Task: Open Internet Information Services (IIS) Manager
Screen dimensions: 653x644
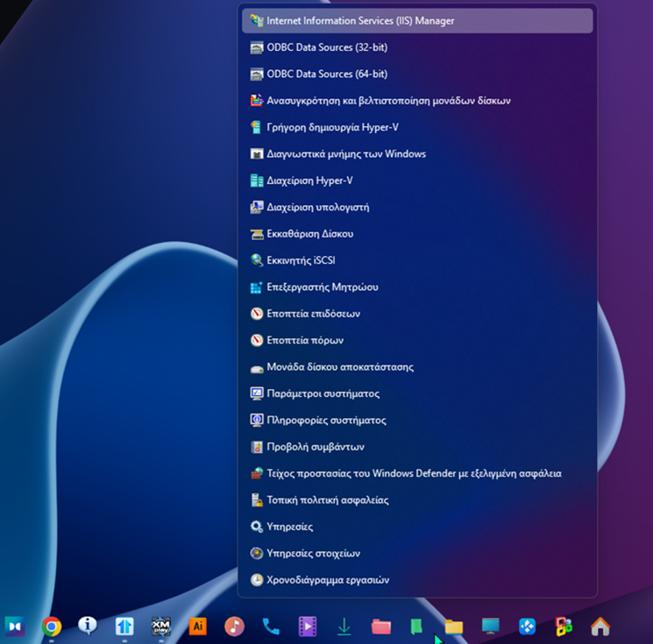Action: pyautogui.click(x=417, y=21)
